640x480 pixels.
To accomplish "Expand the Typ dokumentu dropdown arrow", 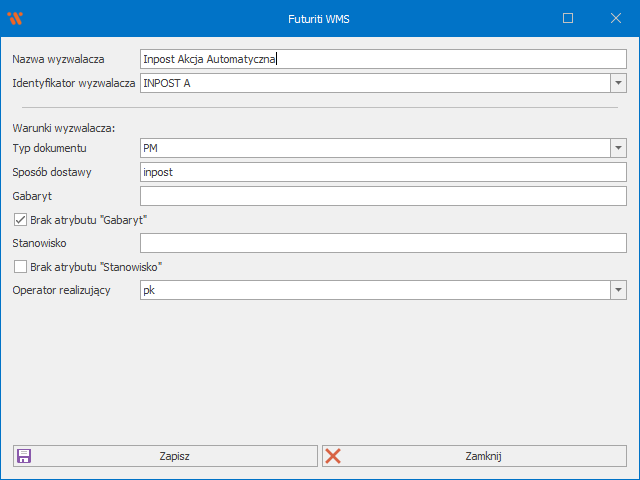I will click(618, 148).
